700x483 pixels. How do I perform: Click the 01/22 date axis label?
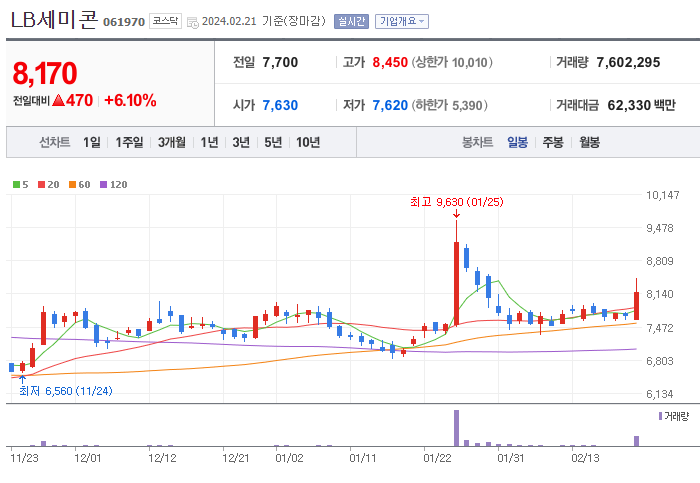[x=437, y=458]
